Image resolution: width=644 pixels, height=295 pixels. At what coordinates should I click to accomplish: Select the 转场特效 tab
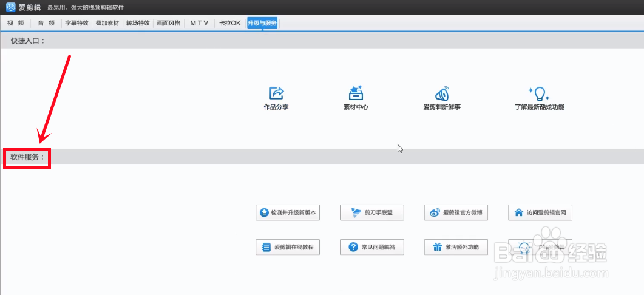(138, 24)
